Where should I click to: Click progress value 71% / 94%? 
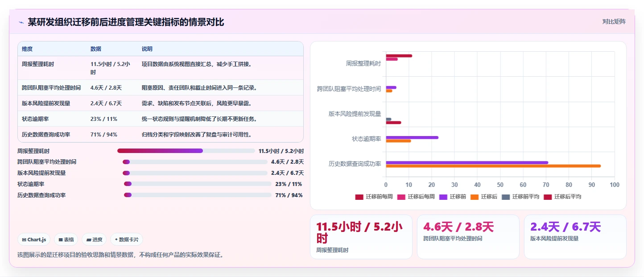pos(289,195)
